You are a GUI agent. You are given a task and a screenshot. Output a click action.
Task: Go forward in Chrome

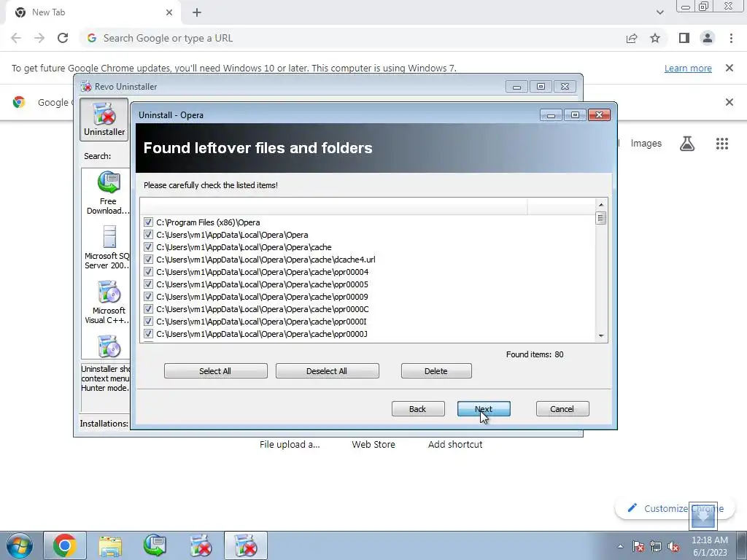(x=39, y=38)
